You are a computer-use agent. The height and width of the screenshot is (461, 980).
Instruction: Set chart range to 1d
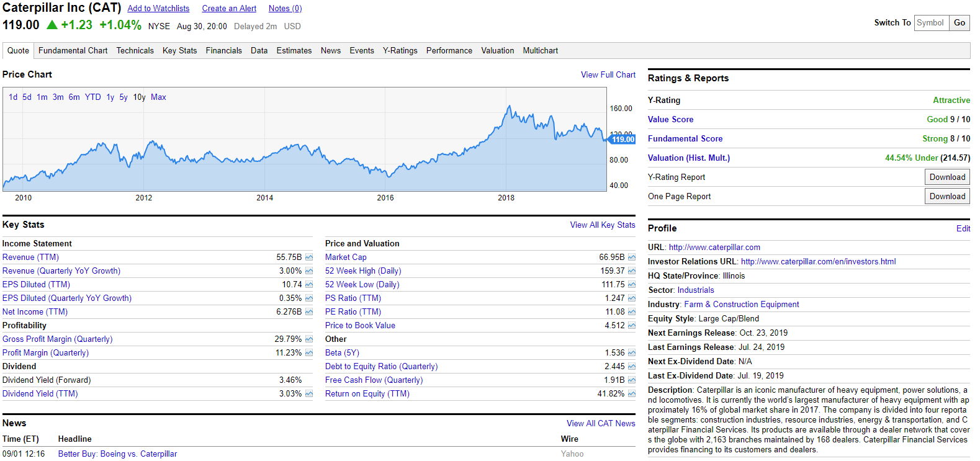pos(13,97)
